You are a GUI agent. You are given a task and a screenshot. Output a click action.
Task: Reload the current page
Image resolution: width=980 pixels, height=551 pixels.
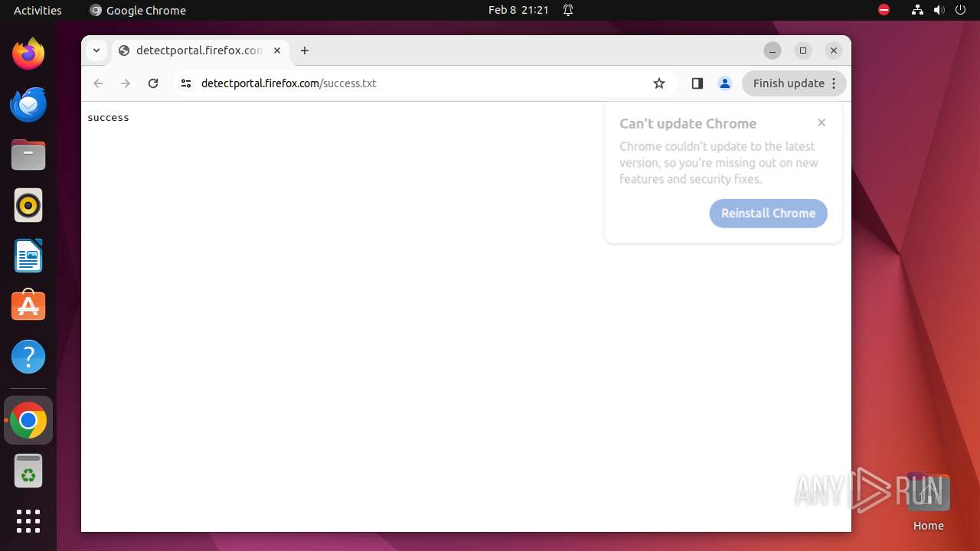tap(153, 83)
